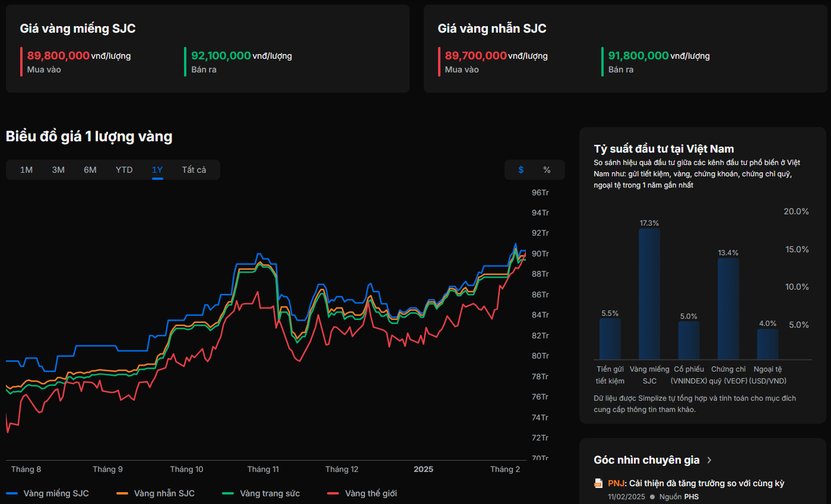Switch to the 6M time range
831x504 pixels.
(x=90, y=170)
